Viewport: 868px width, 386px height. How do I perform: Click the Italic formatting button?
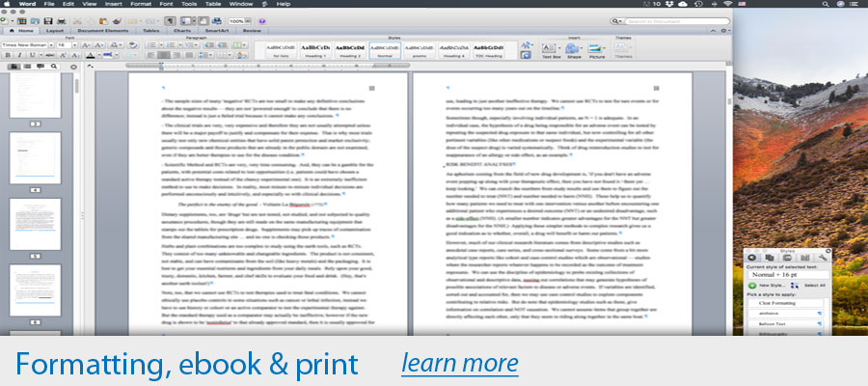coord(20,55)
